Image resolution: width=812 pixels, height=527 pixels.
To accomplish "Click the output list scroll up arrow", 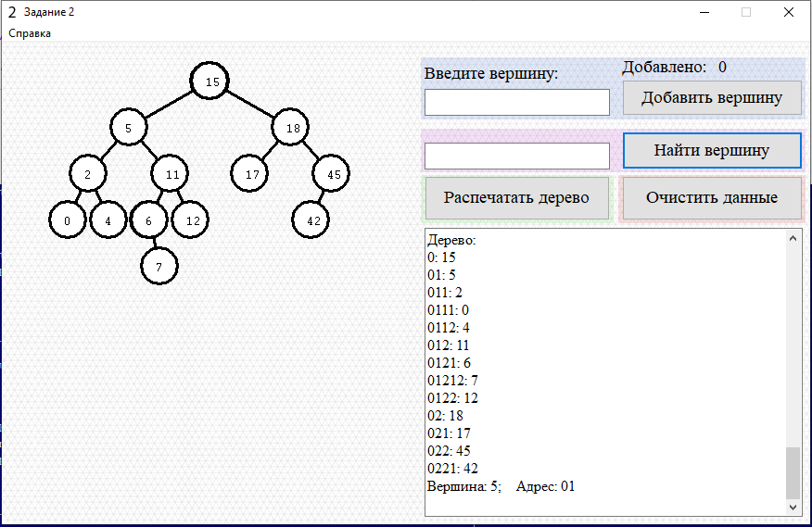I will pos(793,238).
